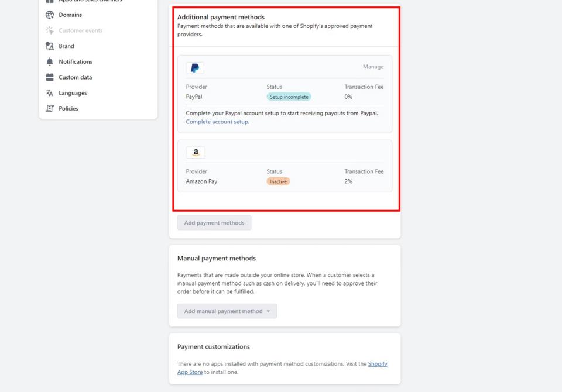Click the PayPal provider name
562x392 pixels.
tap(194, 97)
